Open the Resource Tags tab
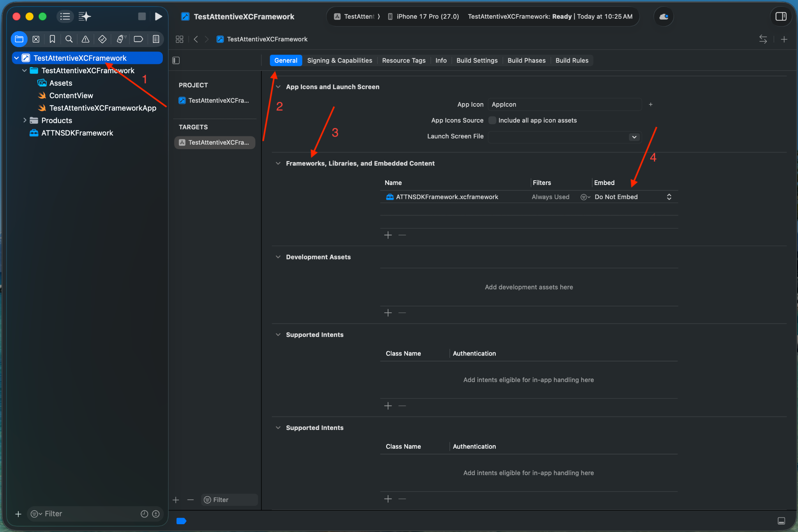The height and width of the screenshot is (532, 798). pos(404,60)
